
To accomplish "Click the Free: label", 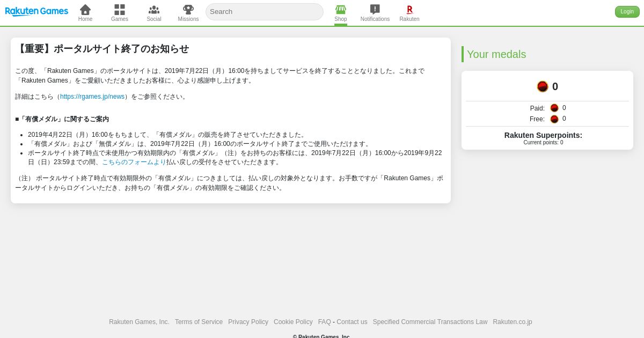I will point(537,119).
